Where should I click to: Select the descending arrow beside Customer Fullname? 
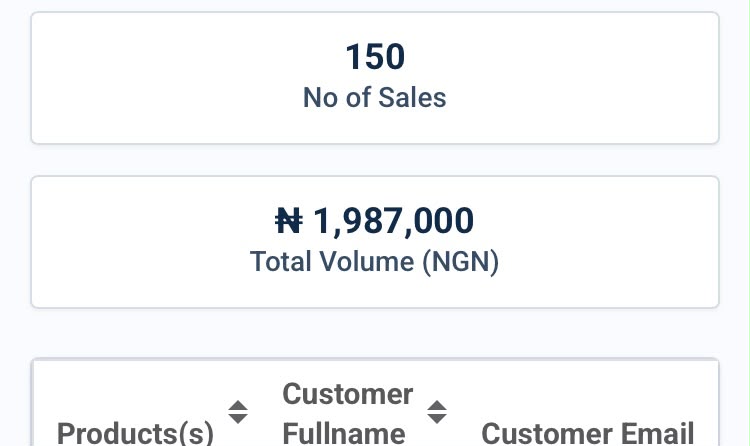437,419
